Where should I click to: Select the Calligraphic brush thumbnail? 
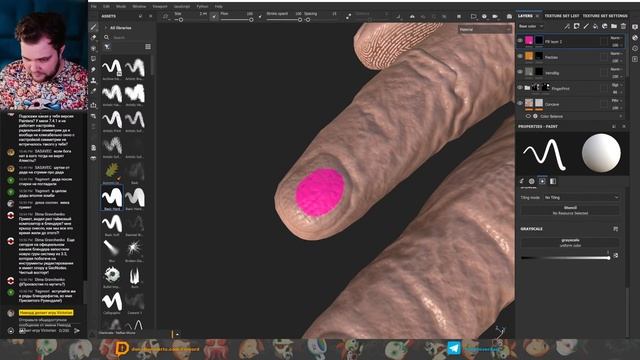pyautogui.click(x=112, y=301)
